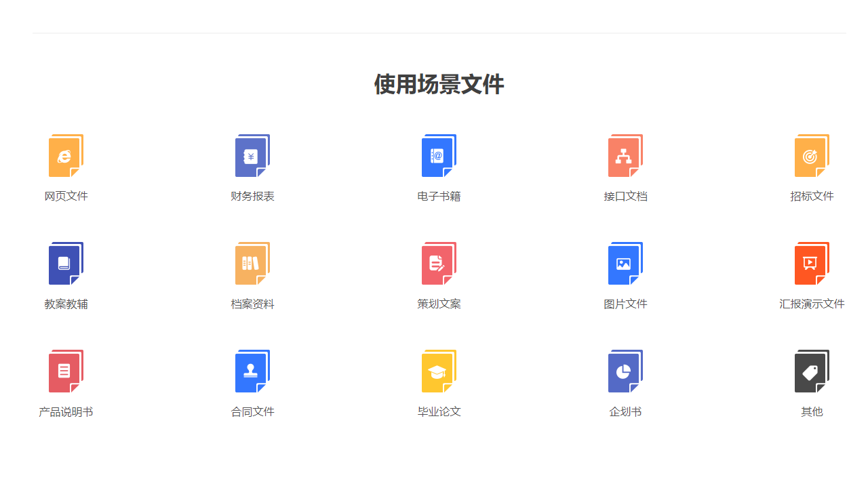The image size is (868, 488).
Task: Open the 合同文件 contract file icon
Action: tap(252, 371)
